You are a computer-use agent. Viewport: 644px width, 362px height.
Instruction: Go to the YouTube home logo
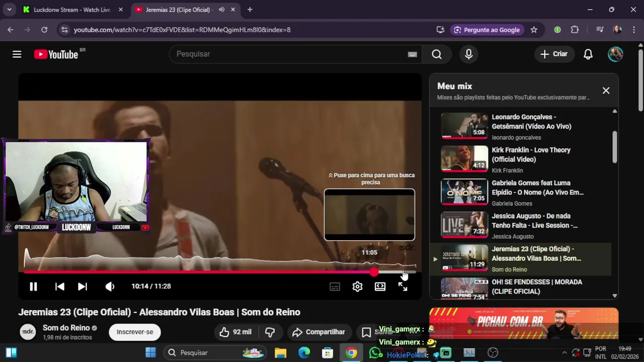(56, 54)
